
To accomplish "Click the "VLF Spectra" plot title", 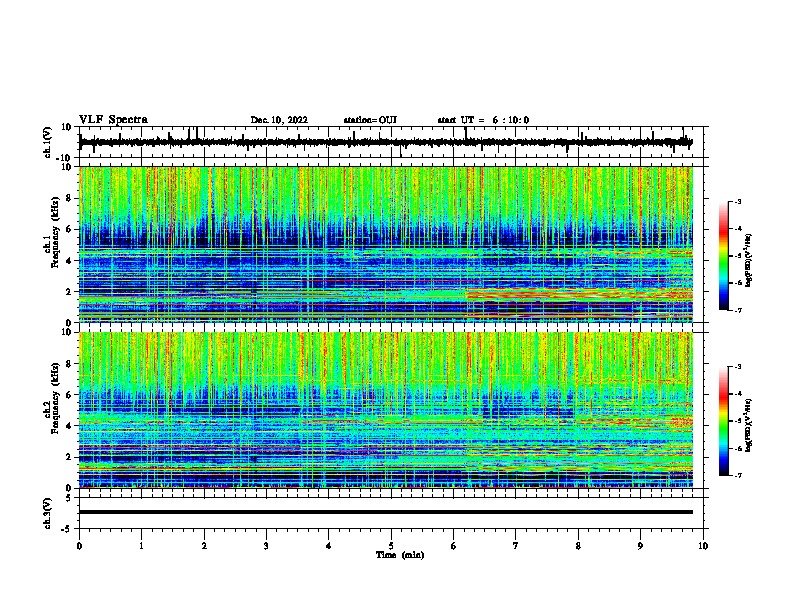I will [113, 120].
